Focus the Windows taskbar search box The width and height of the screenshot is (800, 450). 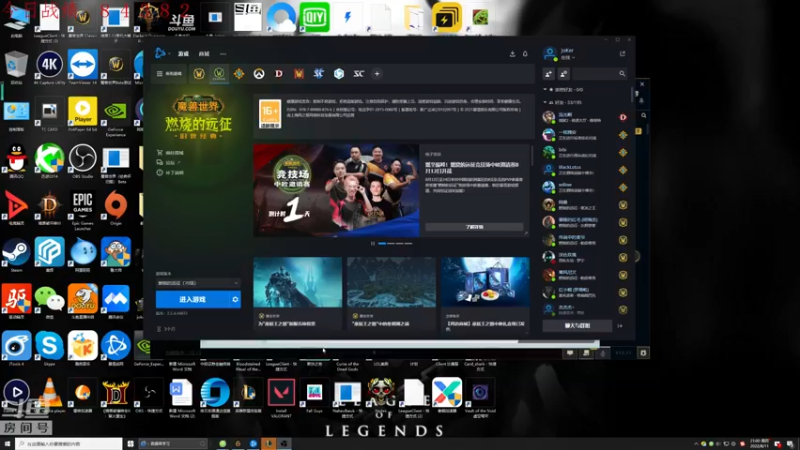coord(68,444)
